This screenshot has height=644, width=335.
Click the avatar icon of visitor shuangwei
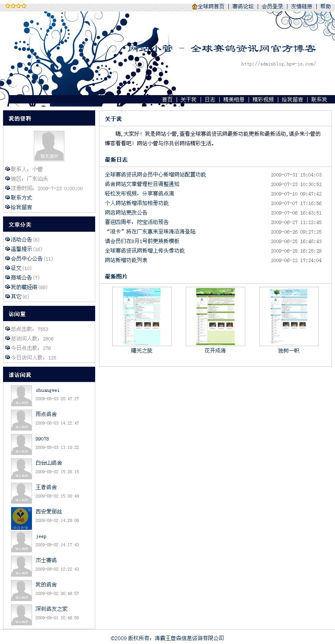click(x=21, y=396)
